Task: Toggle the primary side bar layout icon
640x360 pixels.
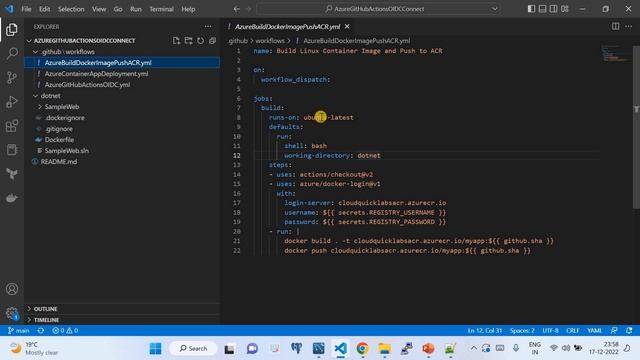Action: click(x=531, y=9)
